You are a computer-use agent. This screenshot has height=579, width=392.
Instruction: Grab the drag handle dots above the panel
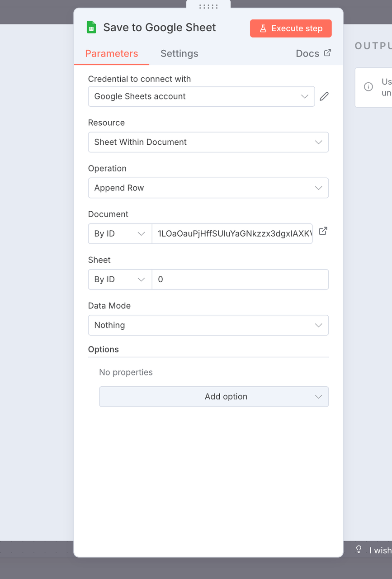[208, 5]
